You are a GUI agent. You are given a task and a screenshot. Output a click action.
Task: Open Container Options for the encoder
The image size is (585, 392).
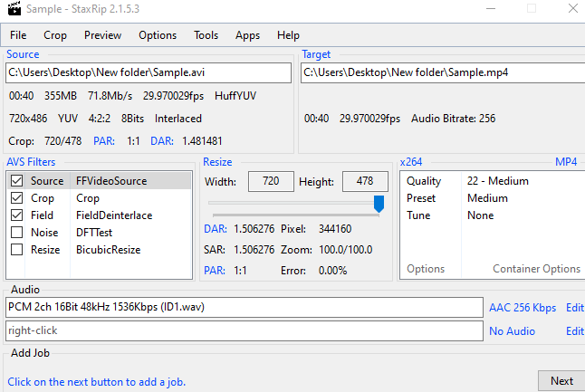coord(536,269)
